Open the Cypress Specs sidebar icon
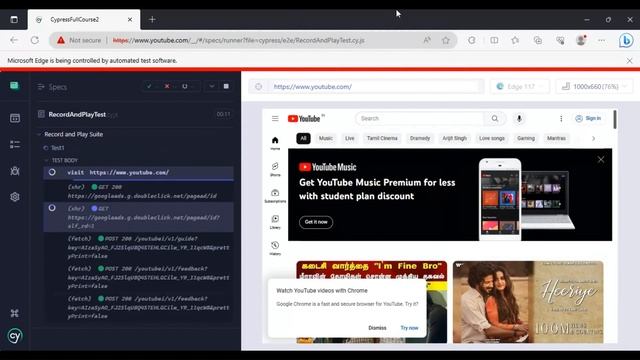Viewport: 640px width, 360px height. click(14, 86)
